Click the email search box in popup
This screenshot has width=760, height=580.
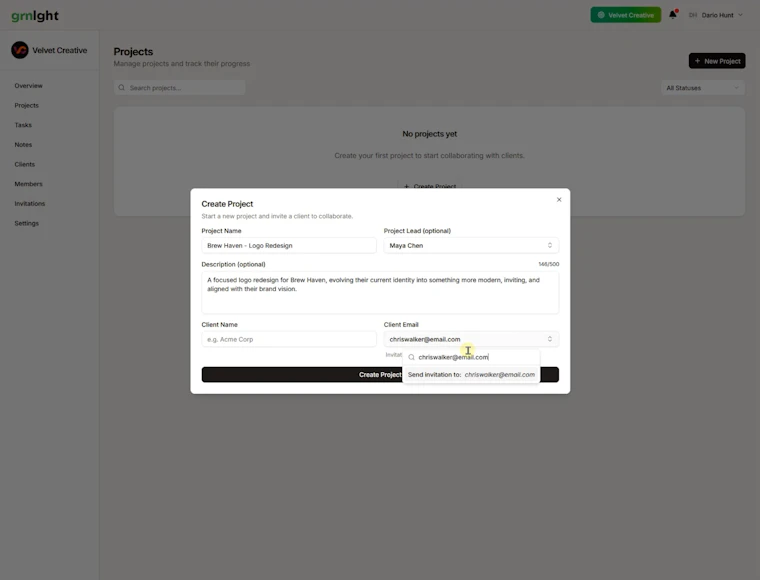(471, 357)
